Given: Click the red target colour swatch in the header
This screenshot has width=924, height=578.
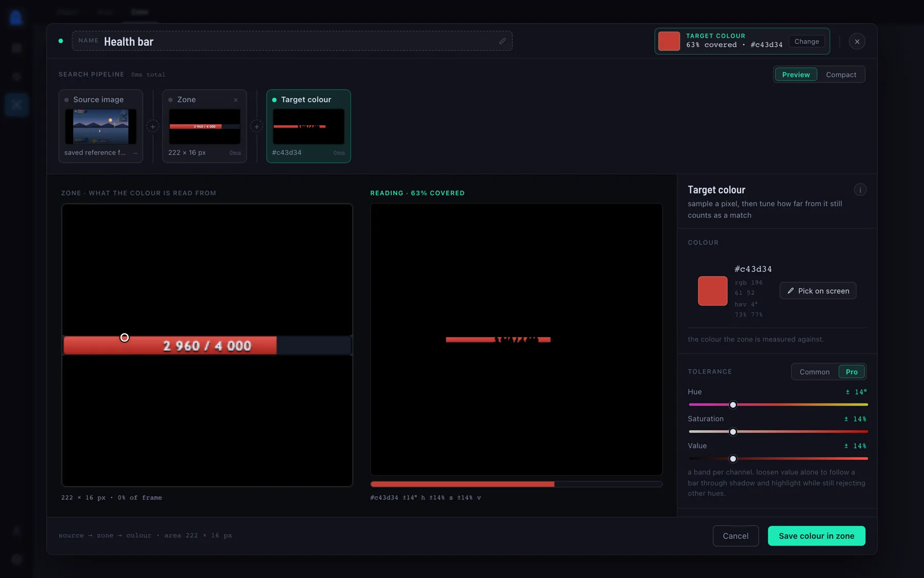Looking at the screenshot, I should click(669, 41).
